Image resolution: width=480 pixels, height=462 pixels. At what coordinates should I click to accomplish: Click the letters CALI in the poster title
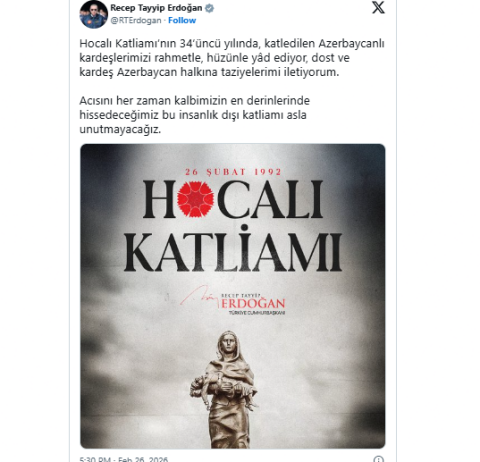[x=270, y=199]
